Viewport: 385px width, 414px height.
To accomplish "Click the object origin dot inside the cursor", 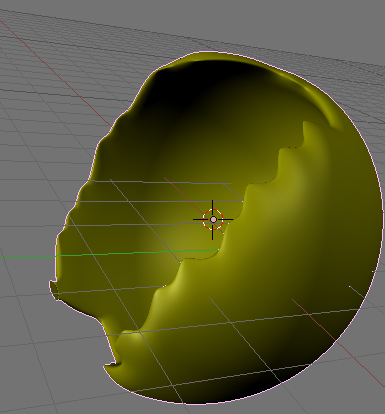I will [x=213, y=220].
